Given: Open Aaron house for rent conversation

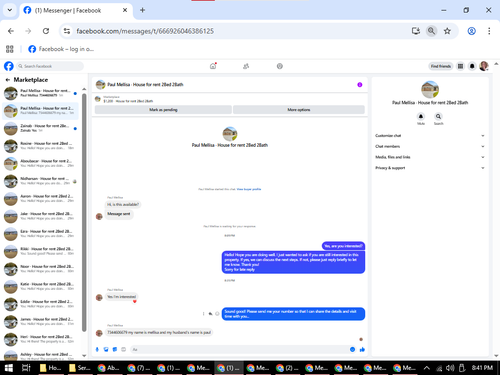Looking at the screenshot, I should (x=40, y=199).
